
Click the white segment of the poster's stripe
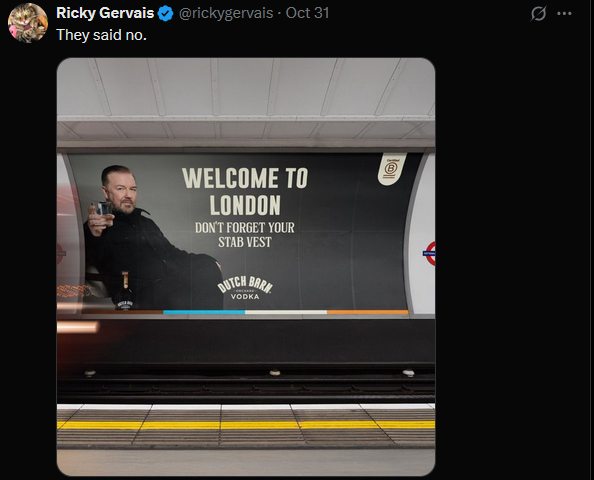coord(286,313)
